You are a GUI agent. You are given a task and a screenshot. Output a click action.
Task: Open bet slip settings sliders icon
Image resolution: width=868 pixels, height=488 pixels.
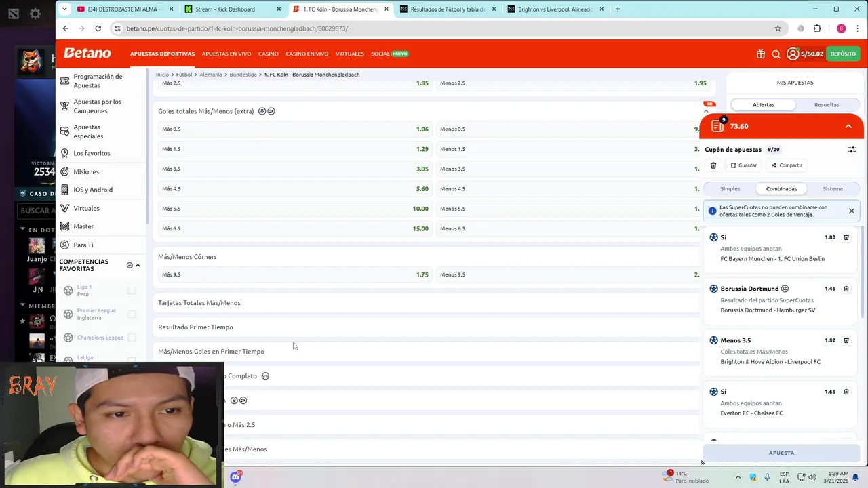[x=852, y=149]
